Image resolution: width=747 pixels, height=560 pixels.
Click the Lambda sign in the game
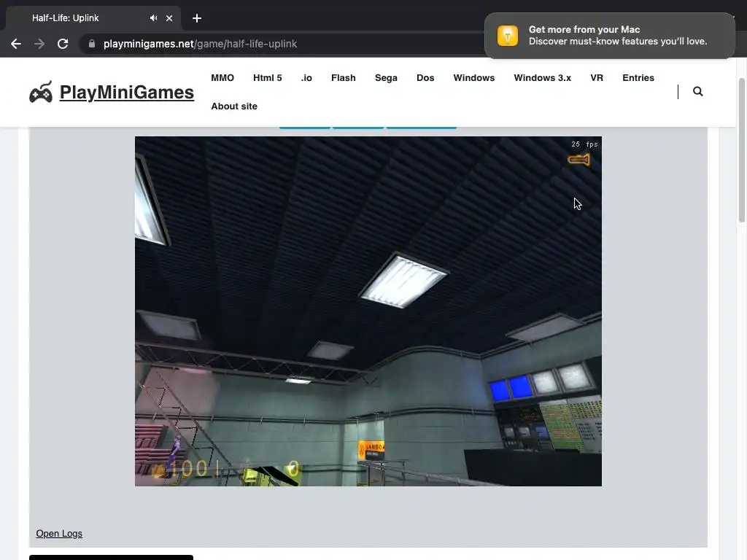pyautogui.click(x=371, y=449)
